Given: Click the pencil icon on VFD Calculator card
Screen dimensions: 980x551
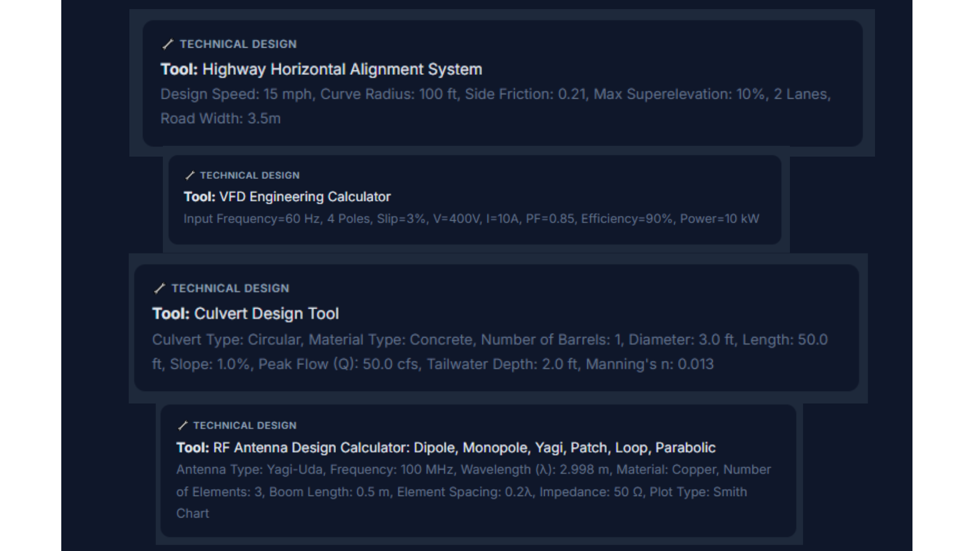Looking at the screenshot, I should (x=190, y=175).
